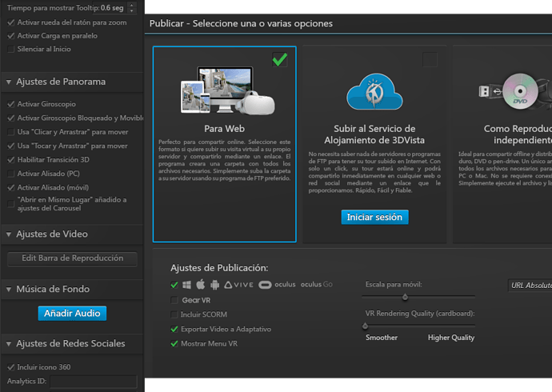Toggle the platforms checkbox next to Windows icon
The width and height of the screenshot is (552, 392).
point(174,285)
